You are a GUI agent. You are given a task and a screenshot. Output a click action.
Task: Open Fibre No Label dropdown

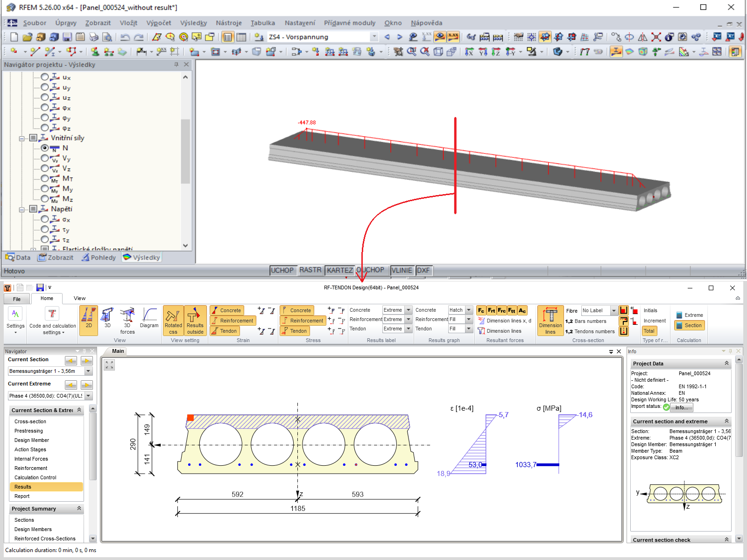tap(614, 310)
